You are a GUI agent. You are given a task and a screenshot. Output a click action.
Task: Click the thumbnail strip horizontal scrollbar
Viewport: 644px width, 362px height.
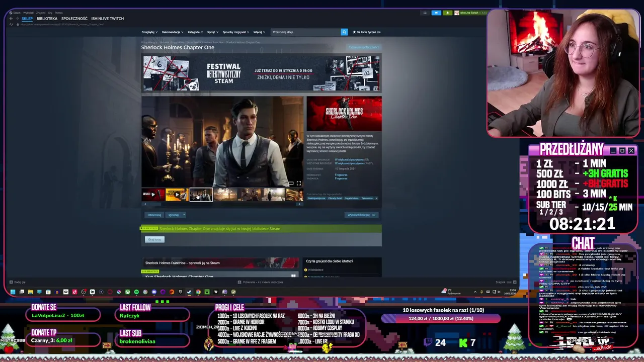pyautogui.click(x=222, y=204)
